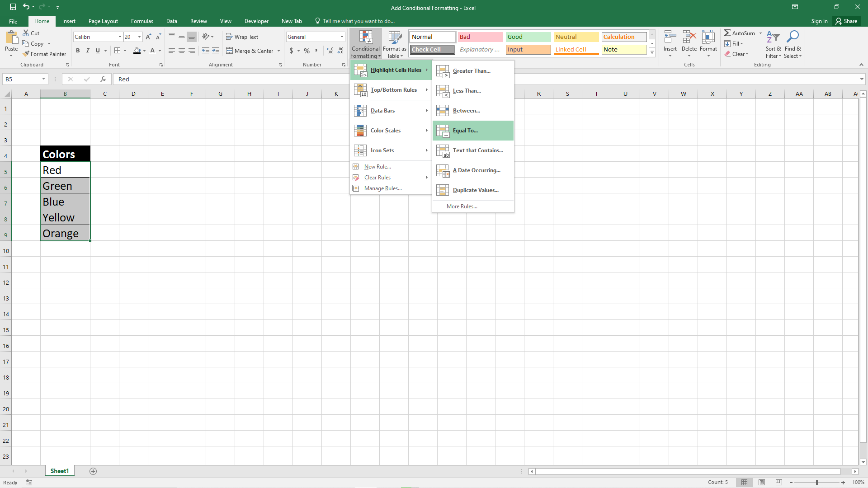This screenshot has height=488, width=868.
Task: Open the font size dropdown
Action: (138, 37)
